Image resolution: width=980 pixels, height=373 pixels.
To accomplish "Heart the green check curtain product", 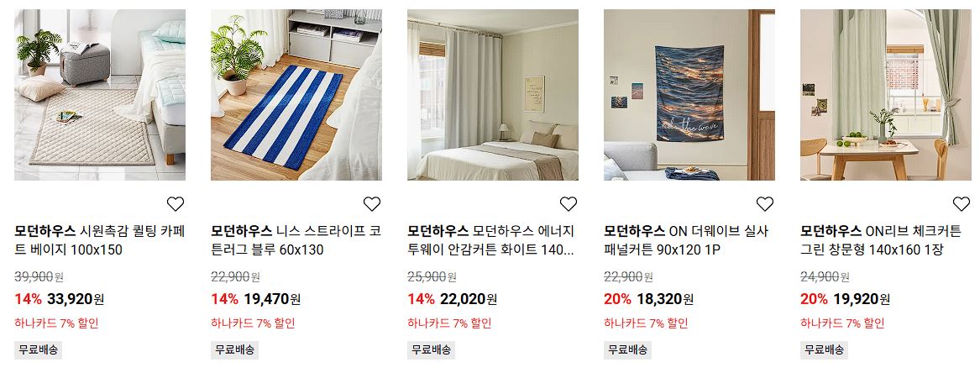I will [962, 203].
